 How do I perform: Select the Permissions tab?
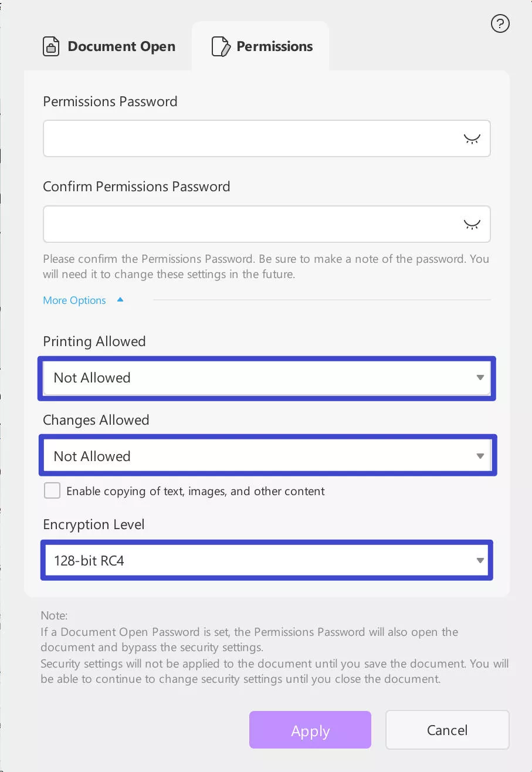click(274, 46)
